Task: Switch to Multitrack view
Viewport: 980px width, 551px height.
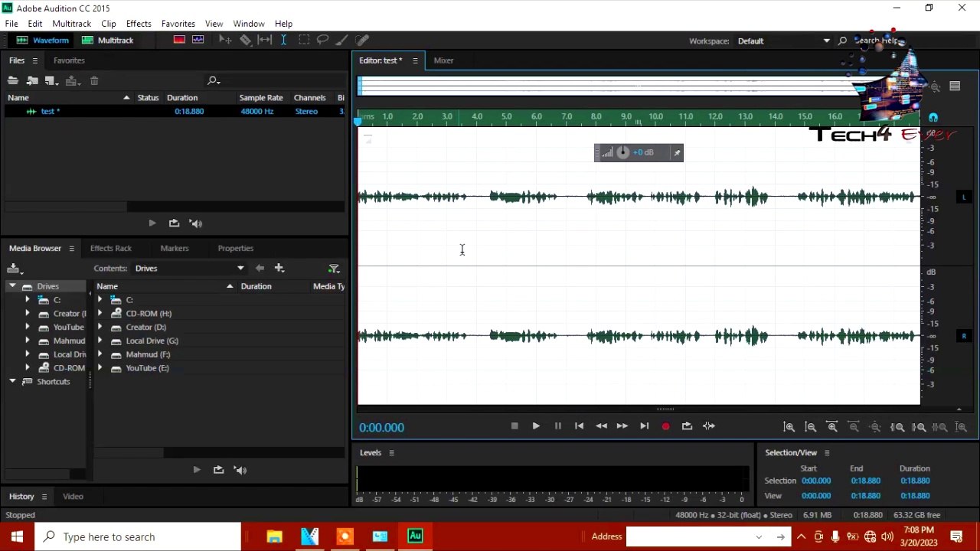Action: [107, 40]
